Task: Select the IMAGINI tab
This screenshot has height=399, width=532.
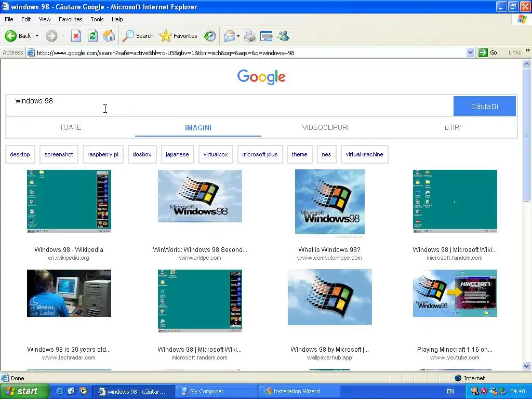Action: [198, 128]
